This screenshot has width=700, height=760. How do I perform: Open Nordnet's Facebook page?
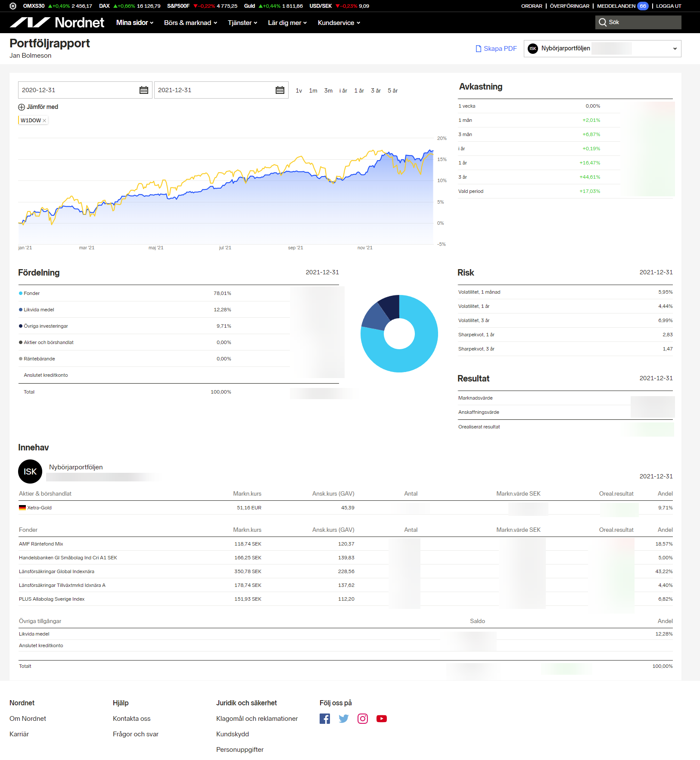325,719
